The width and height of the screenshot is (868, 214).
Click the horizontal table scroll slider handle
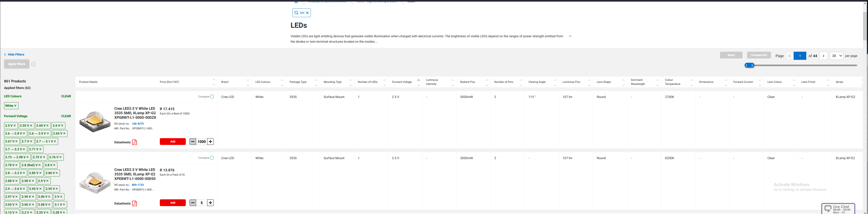coord(749,65)
